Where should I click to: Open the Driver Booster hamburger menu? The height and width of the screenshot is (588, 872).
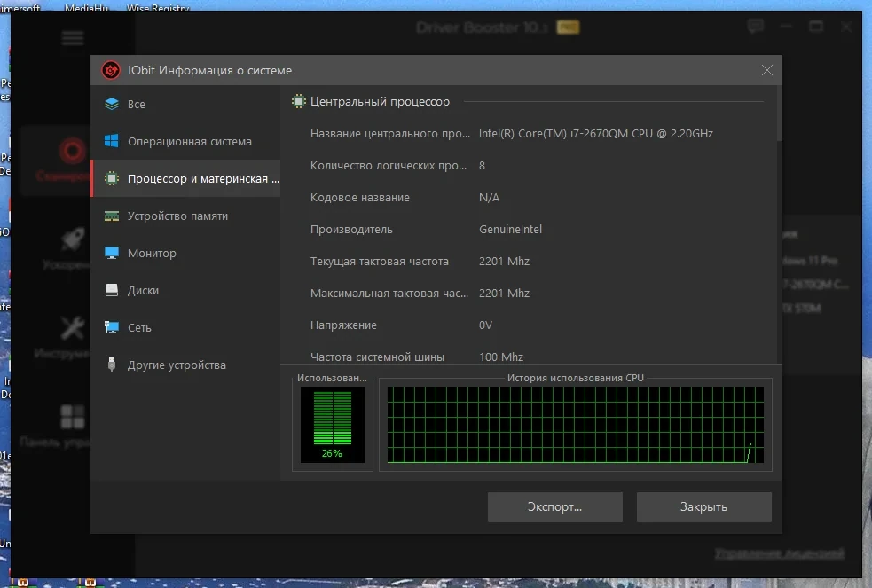tap(72, 38)
